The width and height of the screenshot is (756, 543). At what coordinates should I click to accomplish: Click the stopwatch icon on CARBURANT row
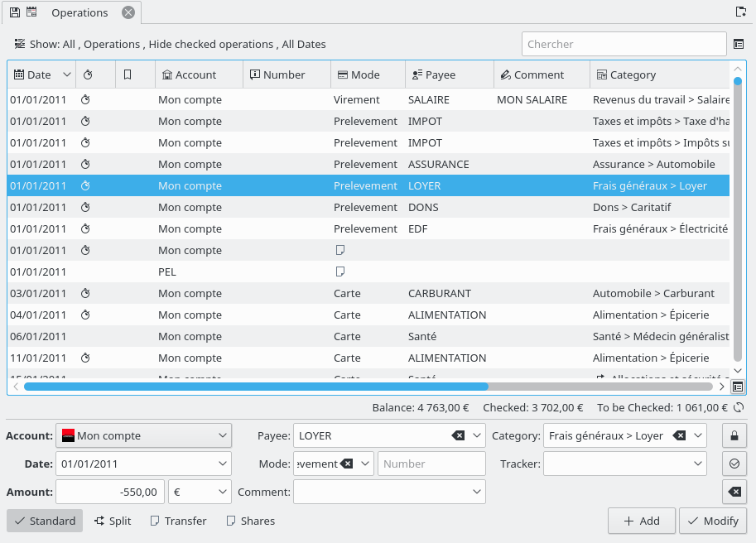tap(85, 293)
